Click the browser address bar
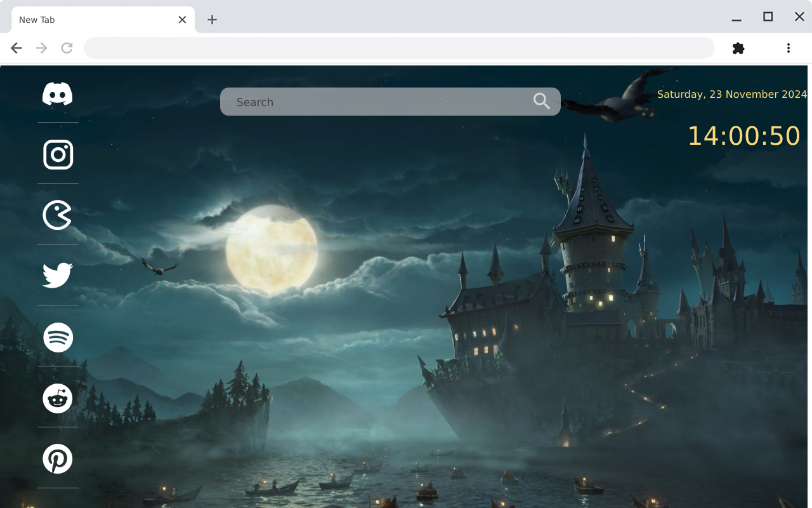Screen dimensions: 812x508 pyautogui.click(x=398, y=48)
